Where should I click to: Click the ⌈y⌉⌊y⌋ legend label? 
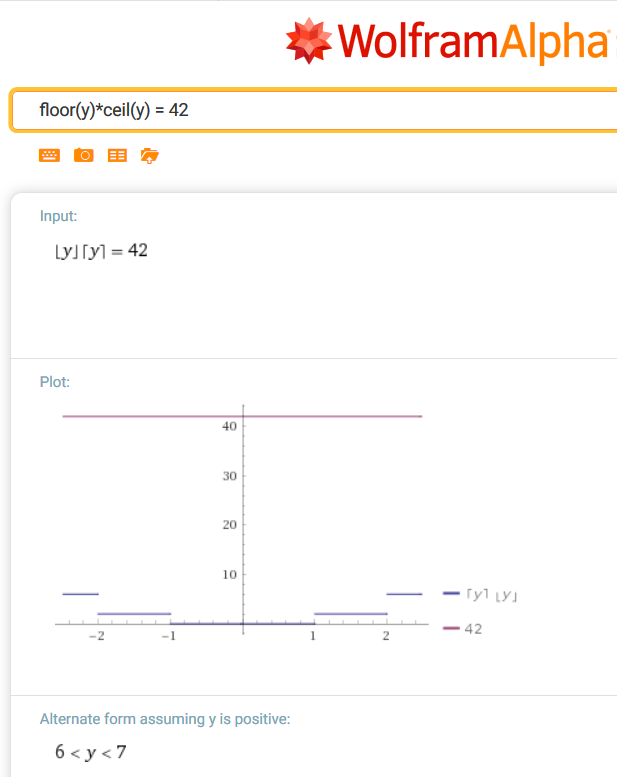tap(491, 595)
